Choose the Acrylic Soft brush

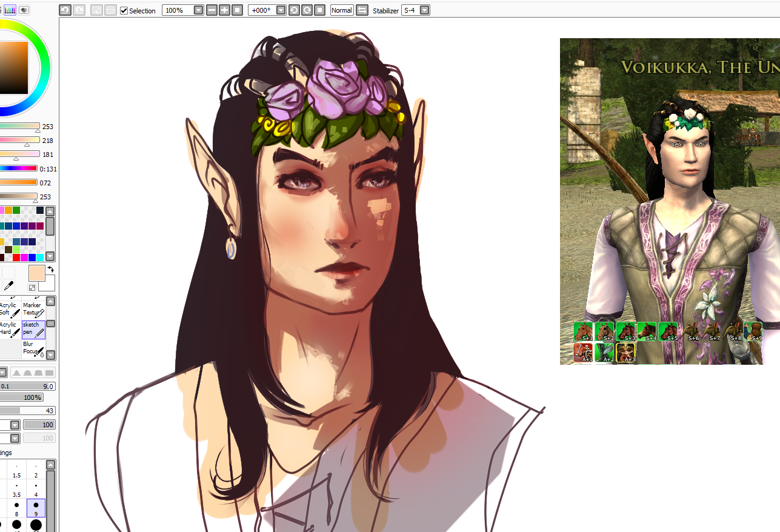tap(10, 310)
